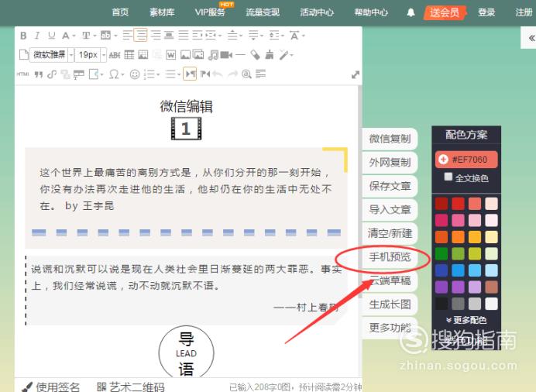
Task: Click the #EF7060 color value field
Action: click(x=466, y=160)
